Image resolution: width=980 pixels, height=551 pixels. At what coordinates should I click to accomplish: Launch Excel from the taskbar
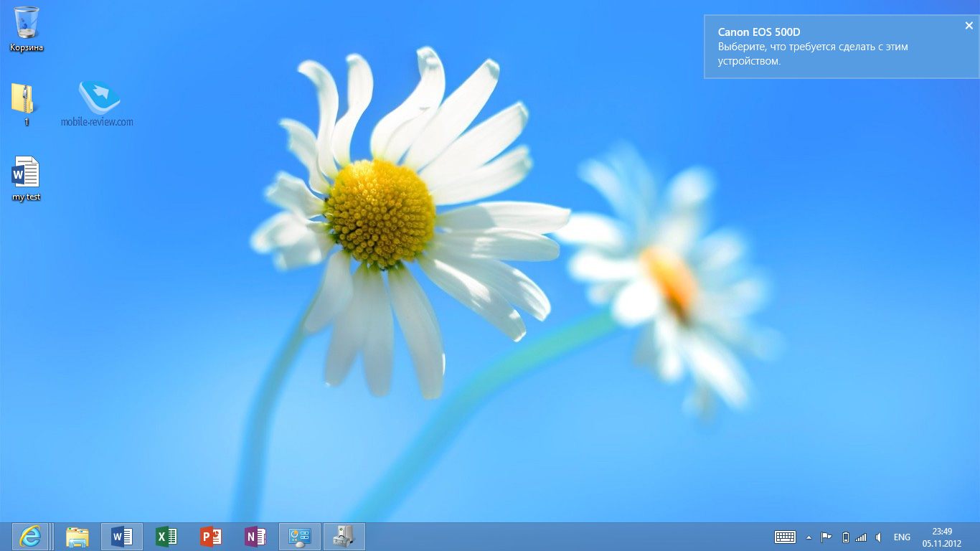point(166,537)
